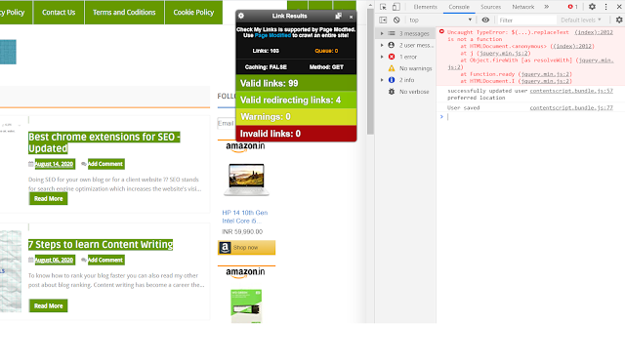
Task: Activate the inspect element picker icon
Action: [383, 7]
